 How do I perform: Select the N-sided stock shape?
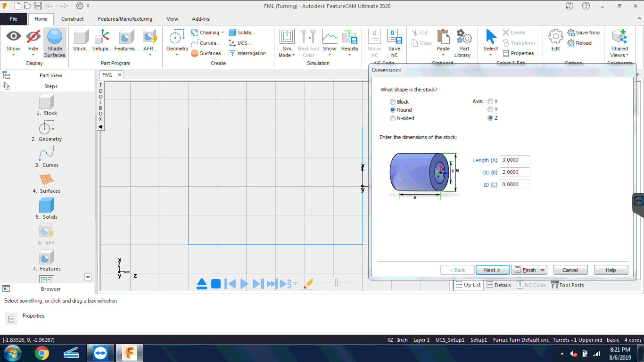tap(393, 118)
